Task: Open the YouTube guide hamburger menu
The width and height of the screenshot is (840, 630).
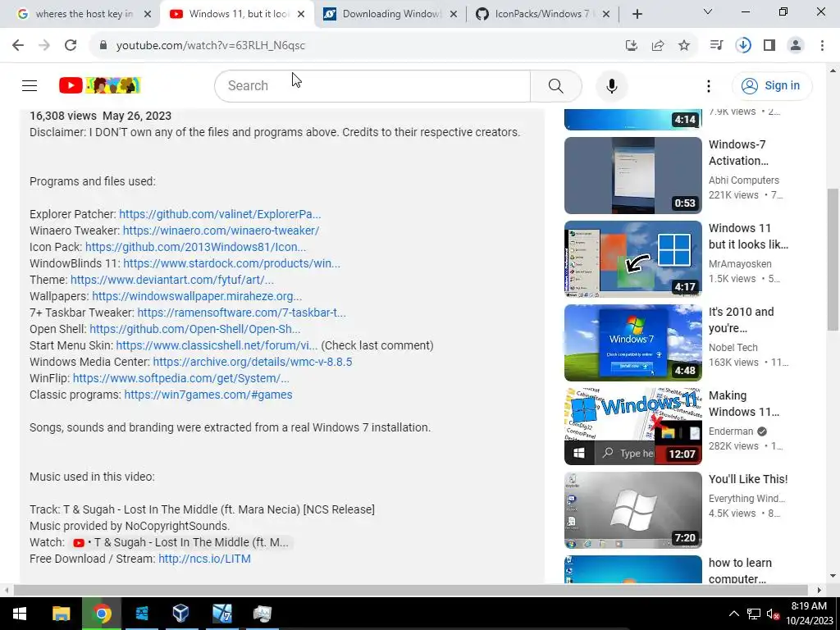Action: click(x=30, y=85)
